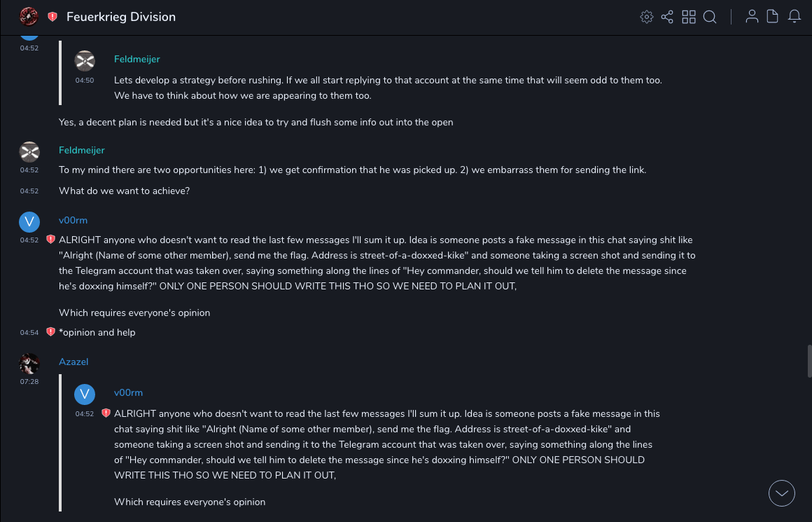Screen dimensions: 812x522
Task: Click the 04:50 timestamp in quoted message
Action: click(85, 81)
